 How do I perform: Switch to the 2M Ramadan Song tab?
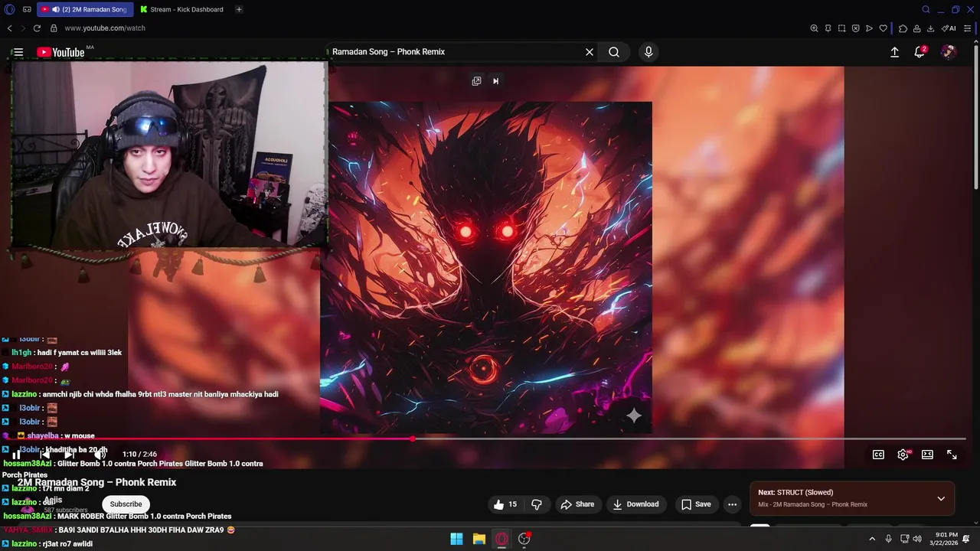coord(84,9)
